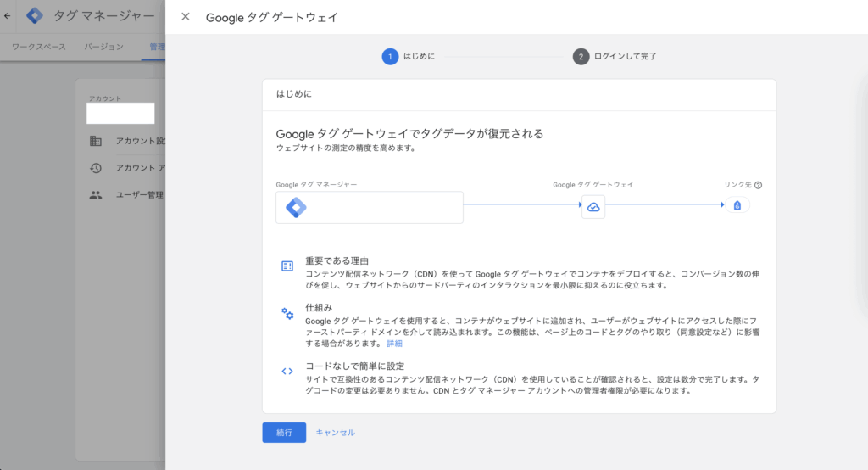Image resolution: width=868 pixels, height=470 pixels.
Task: Click the step 1 はじめに circle
Action: tap(390, 57)
